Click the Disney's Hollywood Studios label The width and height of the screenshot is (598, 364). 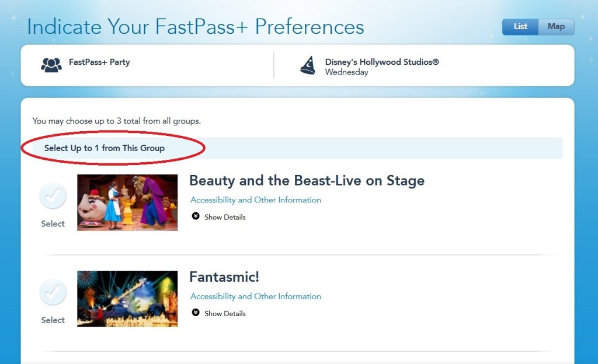[382, 62]
